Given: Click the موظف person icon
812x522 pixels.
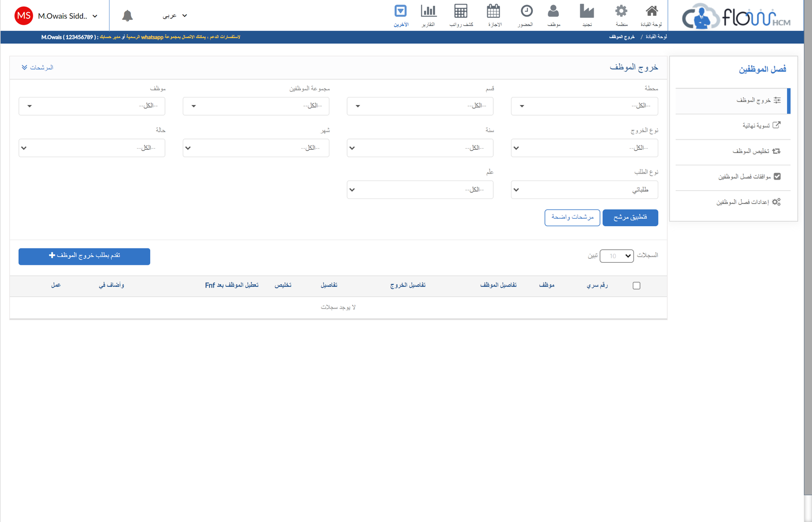Looking at the screenshot, I should pos(554,12).
